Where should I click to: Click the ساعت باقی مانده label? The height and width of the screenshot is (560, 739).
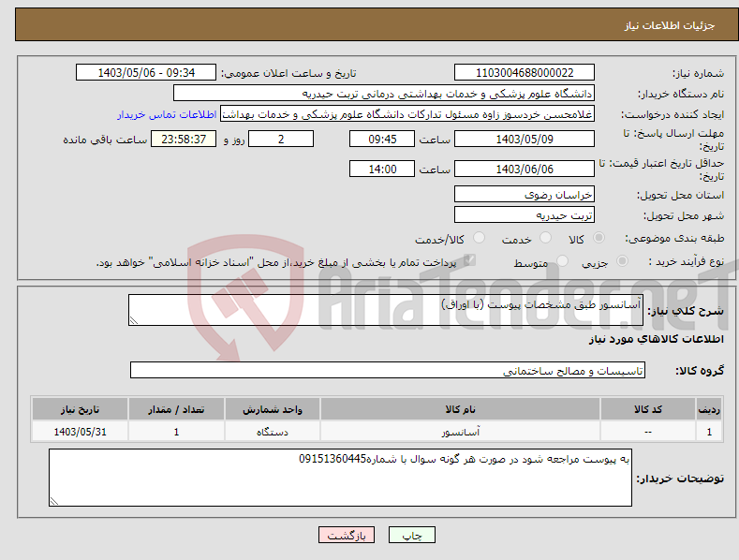point(105,140)
